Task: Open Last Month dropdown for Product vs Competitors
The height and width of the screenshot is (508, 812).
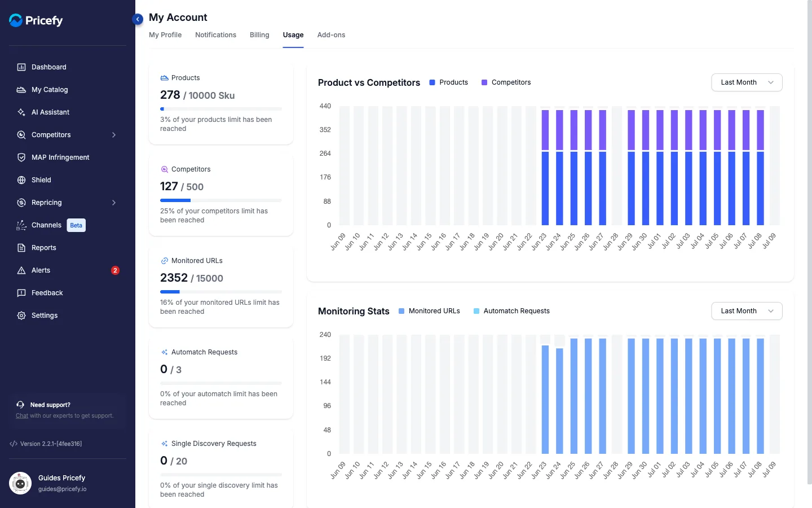Action: [747, 82]
